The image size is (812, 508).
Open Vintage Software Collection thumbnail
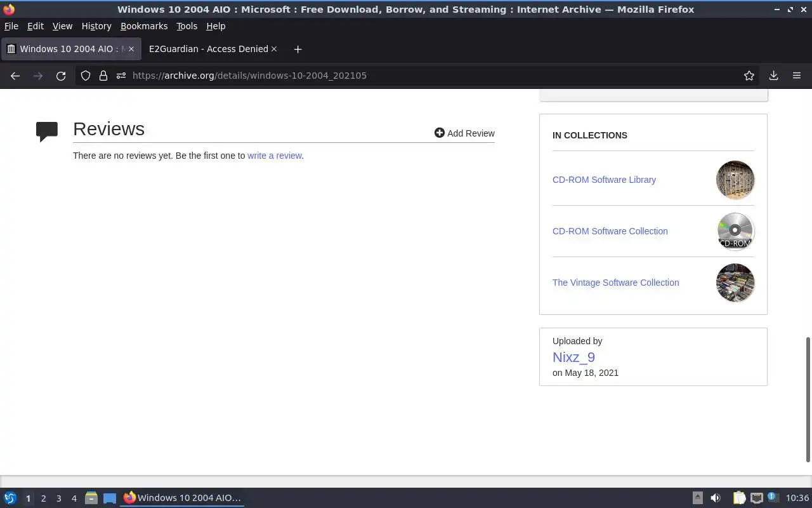coord(735,283)
